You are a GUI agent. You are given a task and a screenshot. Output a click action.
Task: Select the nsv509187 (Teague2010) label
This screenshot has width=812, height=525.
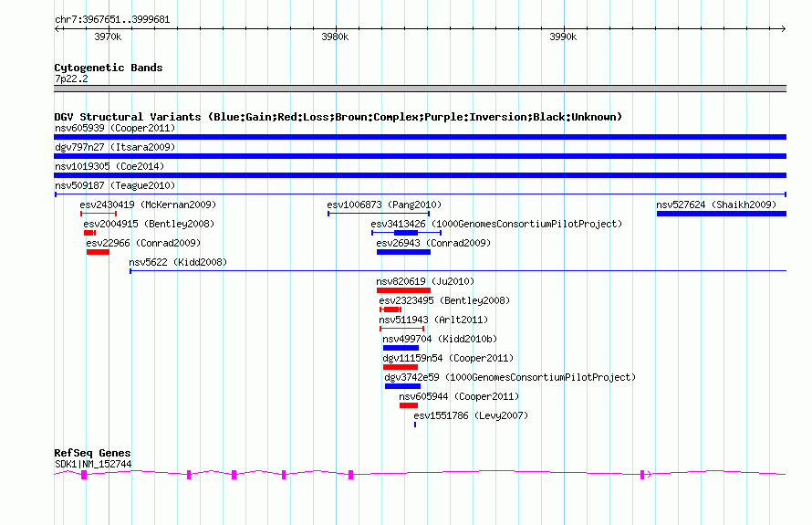pyautogui.click(x=115, y=185)
